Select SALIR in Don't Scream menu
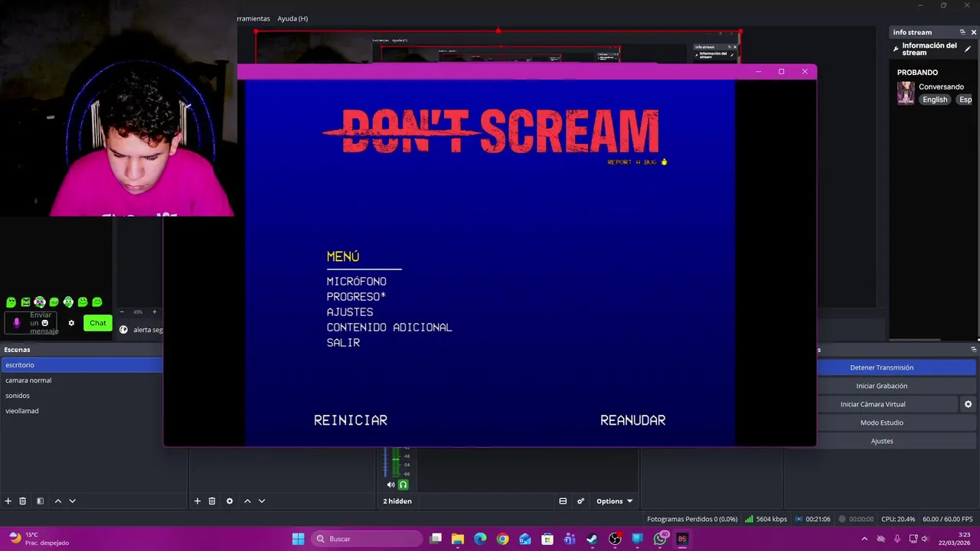This screenshot has width=980, height=551. 343,343
